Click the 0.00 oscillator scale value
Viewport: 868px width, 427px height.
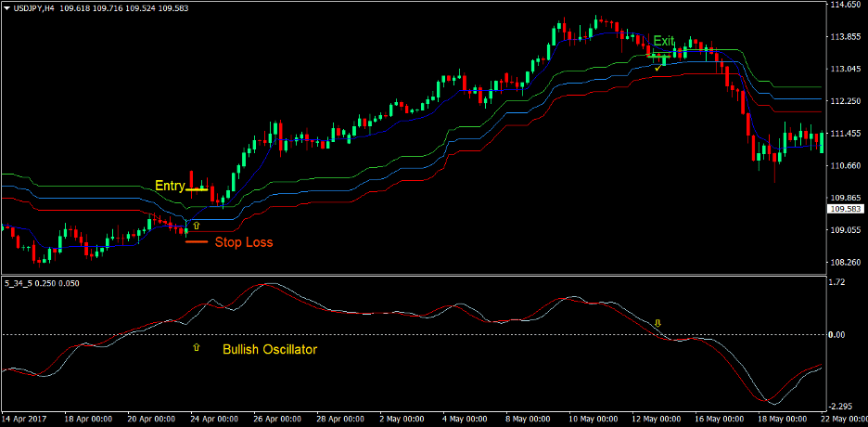point(838,334)
